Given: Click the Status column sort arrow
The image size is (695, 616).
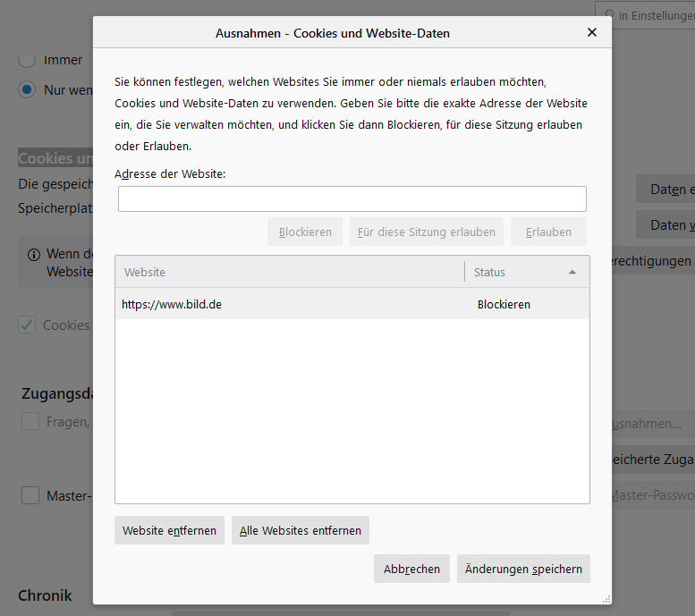Looking at the screenshot, I should (572, 272).
